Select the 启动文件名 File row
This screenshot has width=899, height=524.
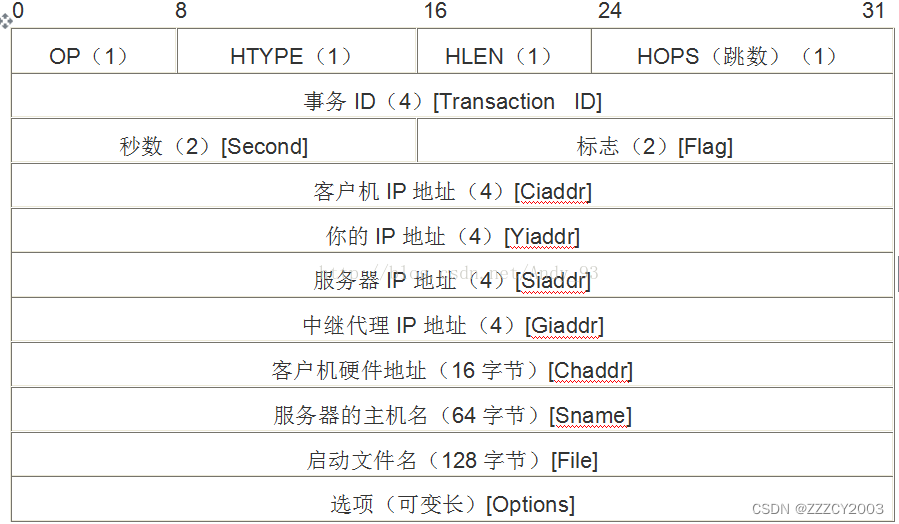tap(452, 460)
